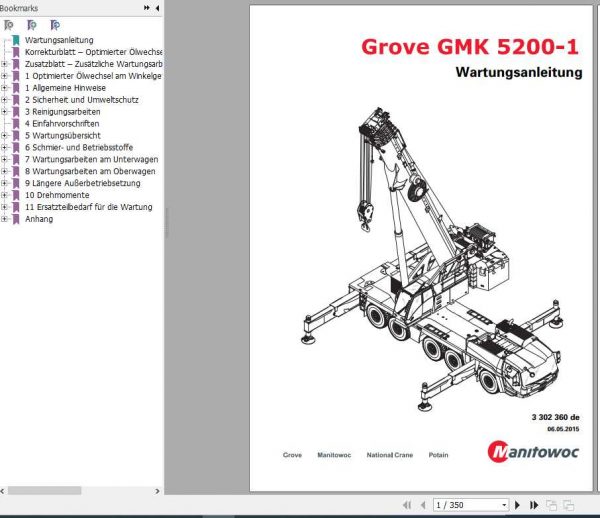The width and height of the screenshot is (600, 518).
Task: Expand the 11 Ersatzteilbedarf node
Action: (x=4, y=207)
